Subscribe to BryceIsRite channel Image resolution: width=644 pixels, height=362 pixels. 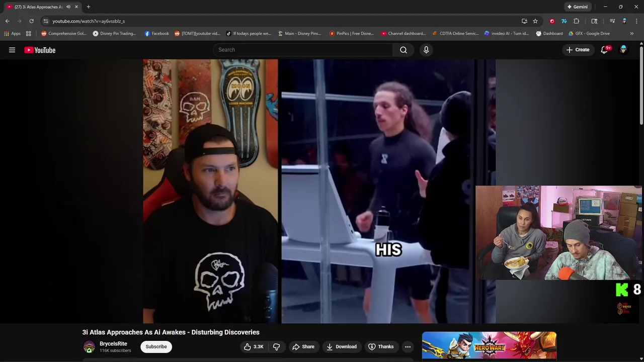(156, 346)
